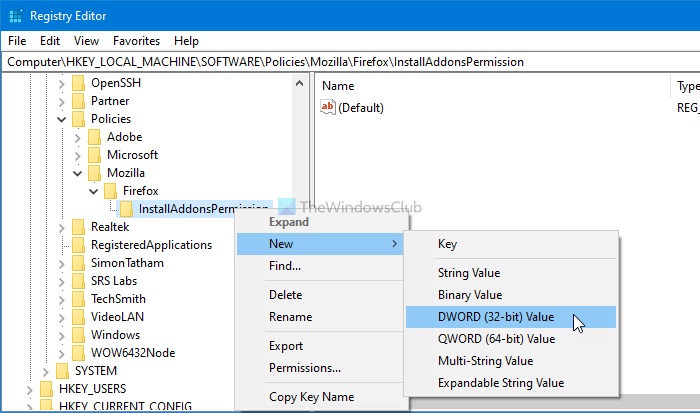Image resolution: width=700 pixels, height=413 pixels.
Task: Click the (Default) string value icon
Action: 328,108
